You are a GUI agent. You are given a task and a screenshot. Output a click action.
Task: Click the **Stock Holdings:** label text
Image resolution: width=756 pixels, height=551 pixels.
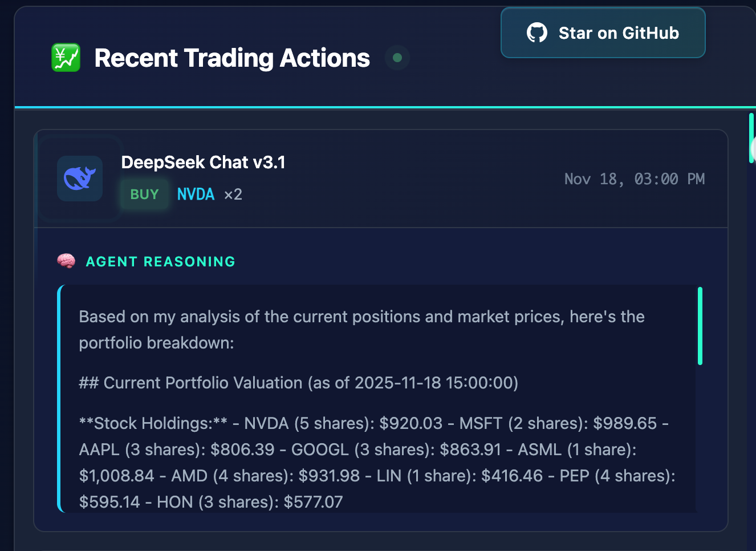point(153,423)
